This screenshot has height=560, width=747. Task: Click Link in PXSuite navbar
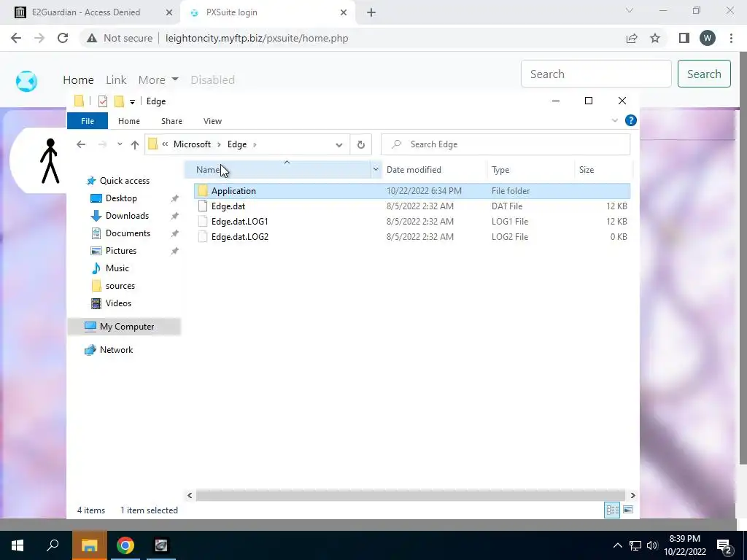(116, 79)
